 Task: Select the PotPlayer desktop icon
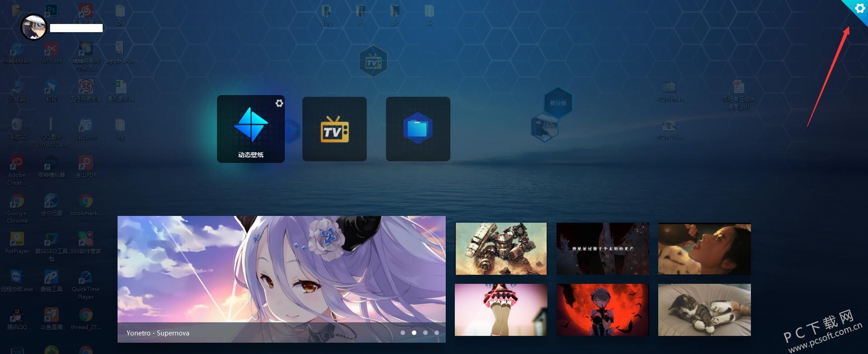(x=17, y=243)
